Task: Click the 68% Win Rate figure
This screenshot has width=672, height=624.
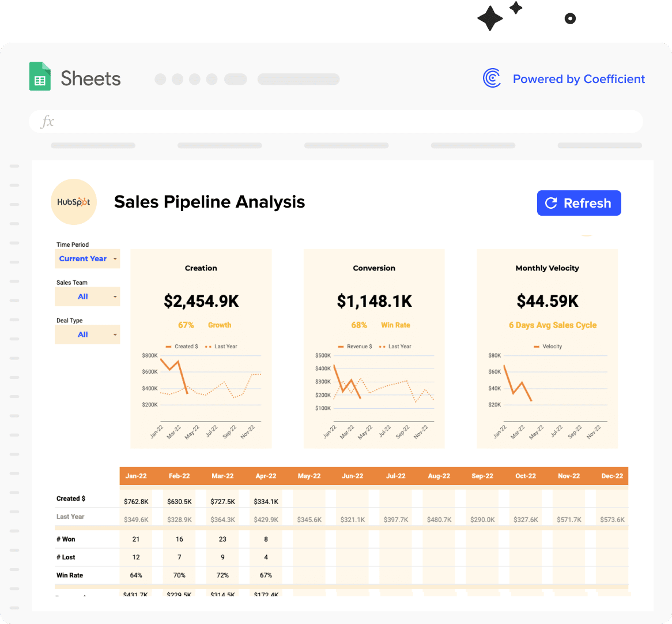Action: pyautogui.click(x=380, y=325)
